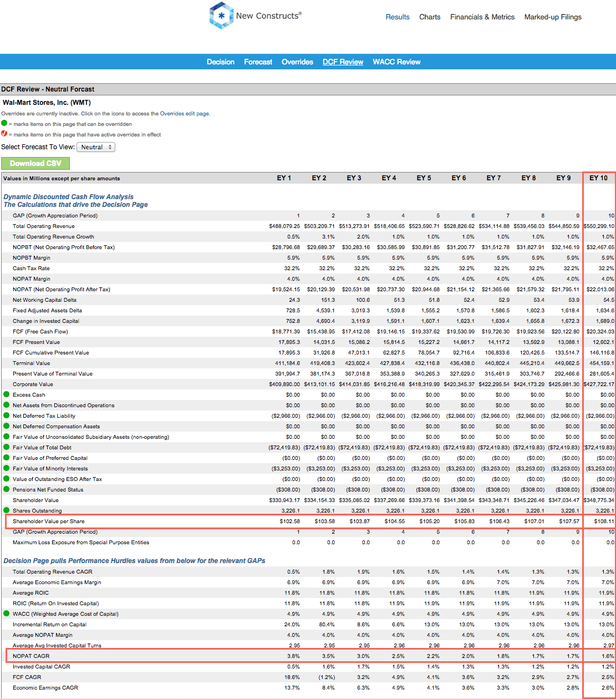The width and height of the screenshot is (616, 699).
Task: Click the 3.8% NOPAT CAGR EY 1 cell
Action: (x=294, y=656)
